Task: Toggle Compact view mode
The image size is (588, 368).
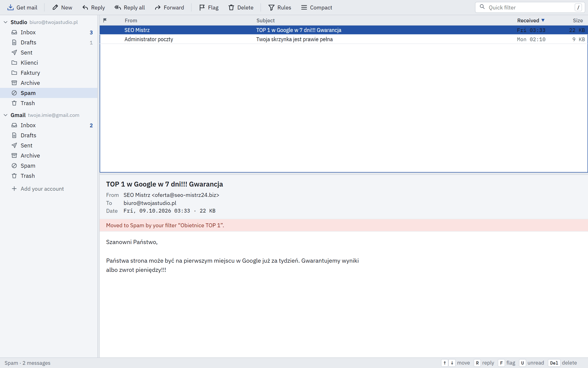Action: click(x=316, y=8)
